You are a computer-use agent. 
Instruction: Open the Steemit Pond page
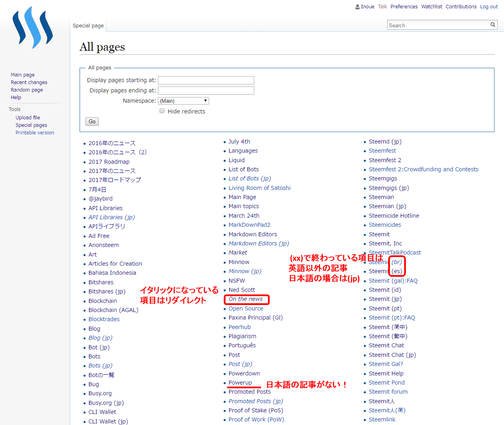pyautogui.click(x=387, y=382)
